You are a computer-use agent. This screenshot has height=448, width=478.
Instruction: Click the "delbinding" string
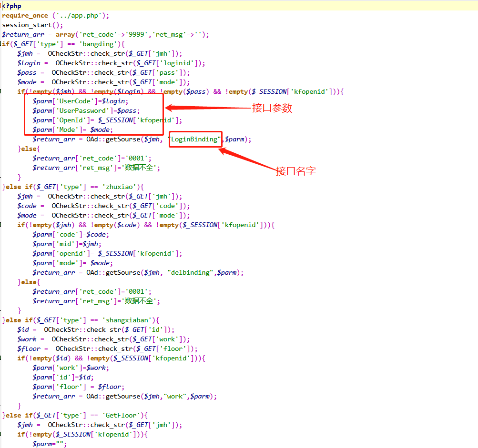(x=191, y=273)
